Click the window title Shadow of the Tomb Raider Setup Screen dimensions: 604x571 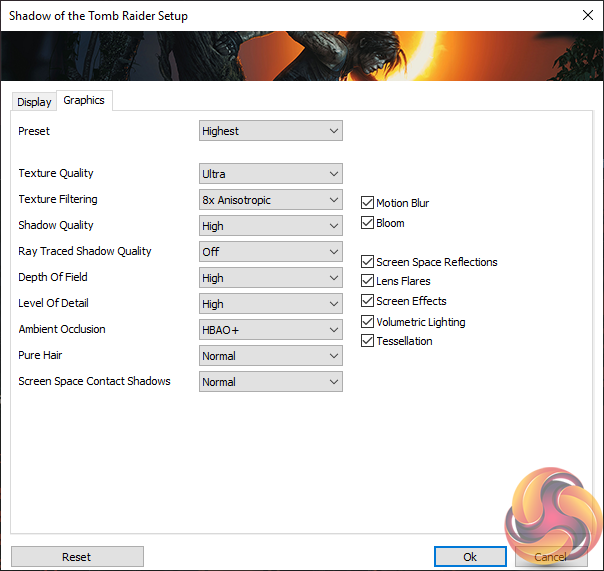coord(98,16)
